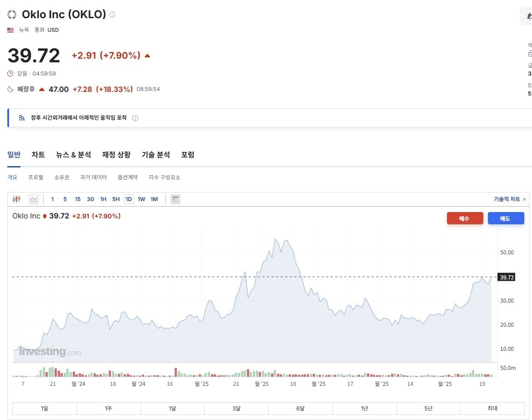Screen dimensions: 532x420
Task: Open the 기술적 차트 link
Action: tap(510, 199)
